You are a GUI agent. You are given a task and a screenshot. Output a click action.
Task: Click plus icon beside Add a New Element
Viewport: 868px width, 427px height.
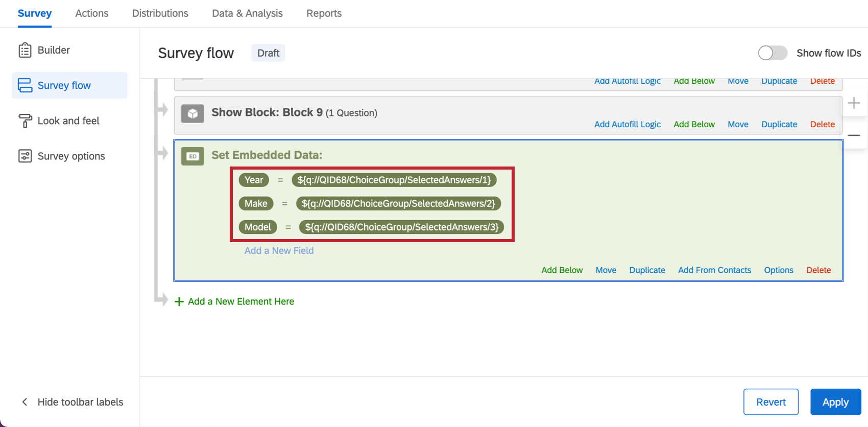click(x=179, y=302)
